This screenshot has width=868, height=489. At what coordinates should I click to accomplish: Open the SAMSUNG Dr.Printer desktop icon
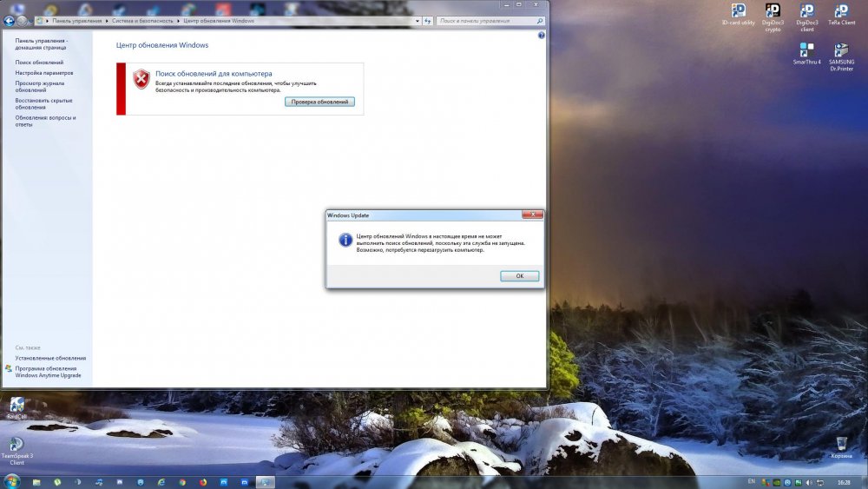841,53
